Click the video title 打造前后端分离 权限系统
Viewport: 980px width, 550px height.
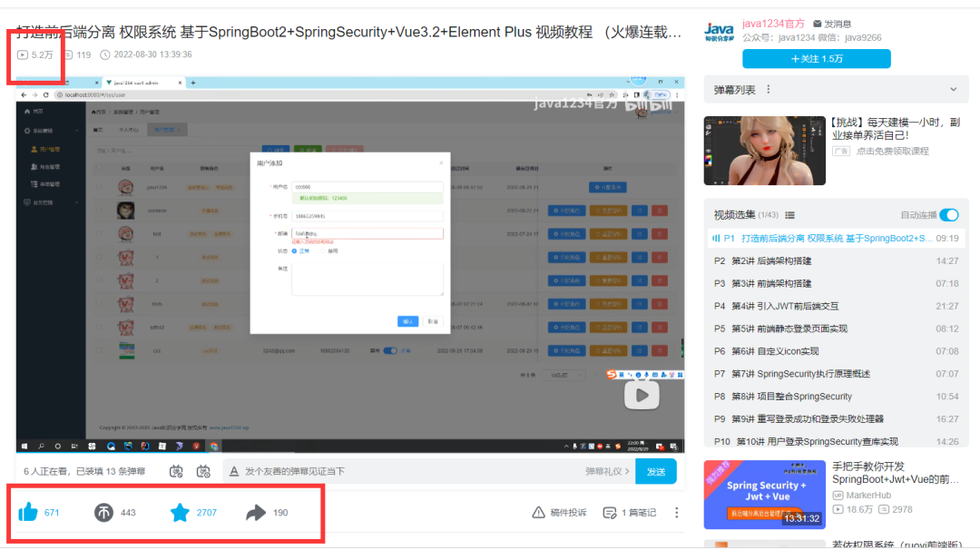348,32
